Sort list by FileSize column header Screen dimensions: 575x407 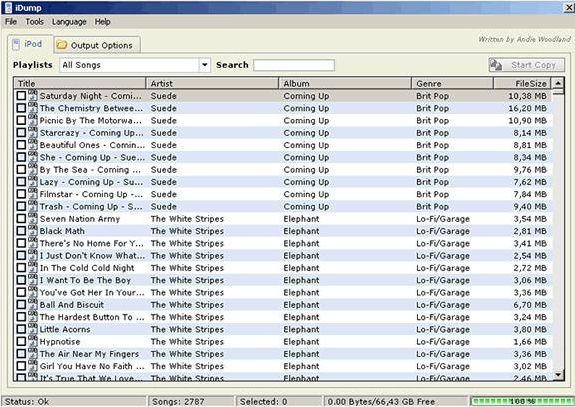(522, 84)
